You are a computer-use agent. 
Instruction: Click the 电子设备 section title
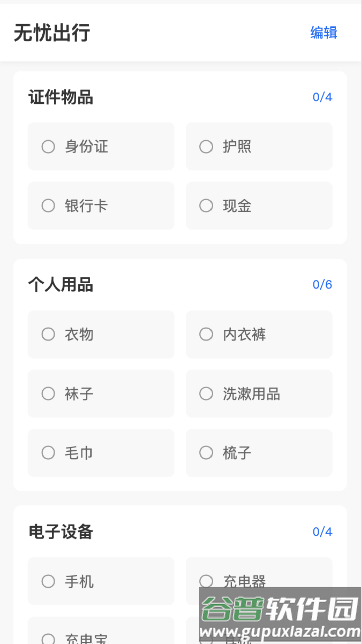pyautogui.click(x=61, y=532)
